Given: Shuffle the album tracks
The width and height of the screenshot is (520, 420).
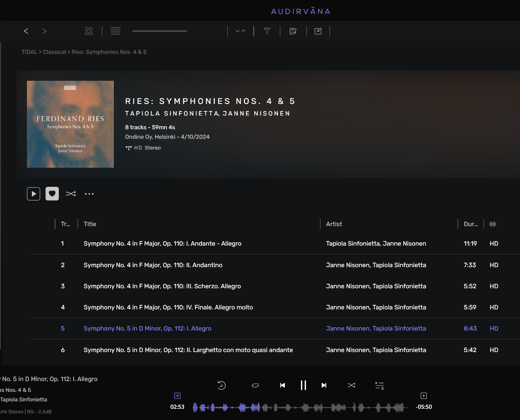Looking at the screenshot, I should (71, 194).
